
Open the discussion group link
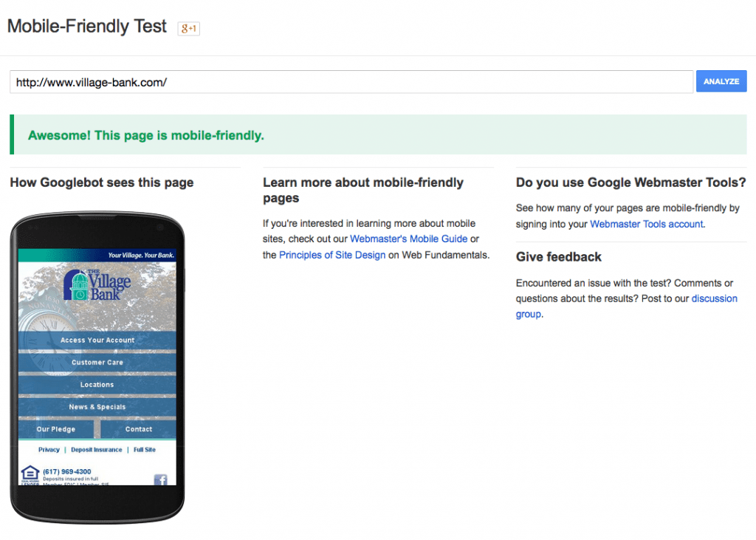click(626, 306)
